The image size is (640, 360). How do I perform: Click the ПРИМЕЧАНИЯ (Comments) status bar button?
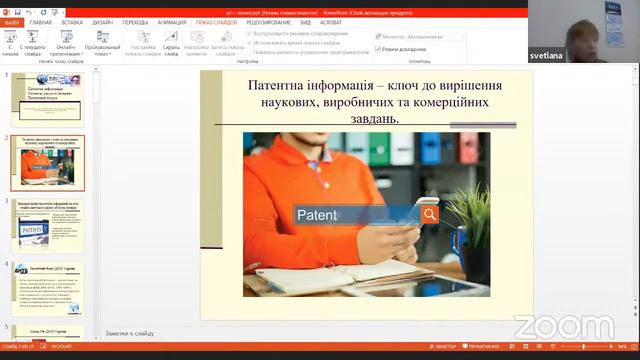[x=481, y=347]
